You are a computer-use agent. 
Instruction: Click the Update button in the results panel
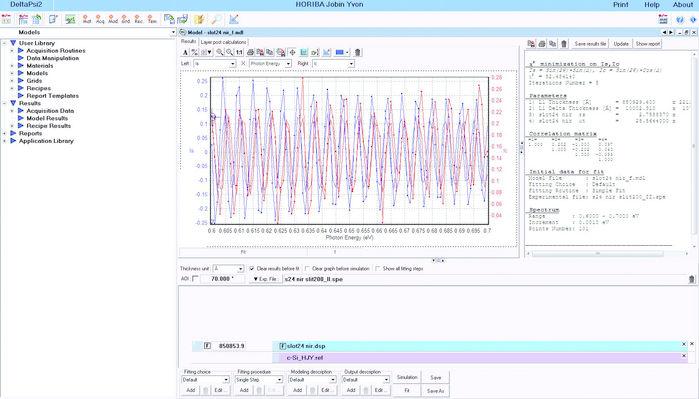pyautogui.click(x=621, y=44)
